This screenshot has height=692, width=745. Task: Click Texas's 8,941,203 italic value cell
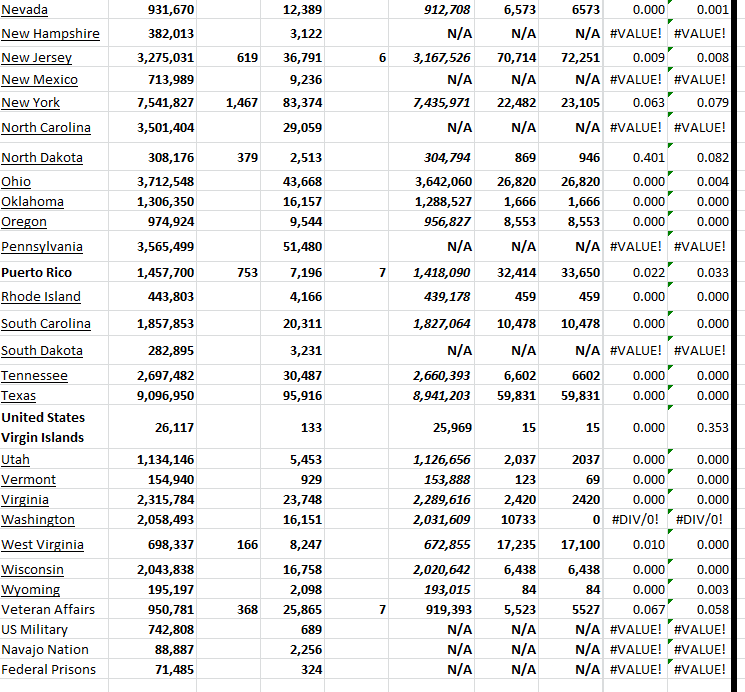pyautogui.click(x=441, y=395)
